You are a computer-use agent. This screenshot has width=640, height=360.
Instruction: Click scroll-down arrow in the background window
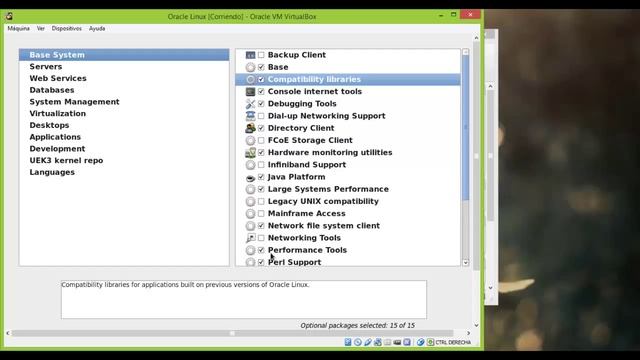point(491,288)
